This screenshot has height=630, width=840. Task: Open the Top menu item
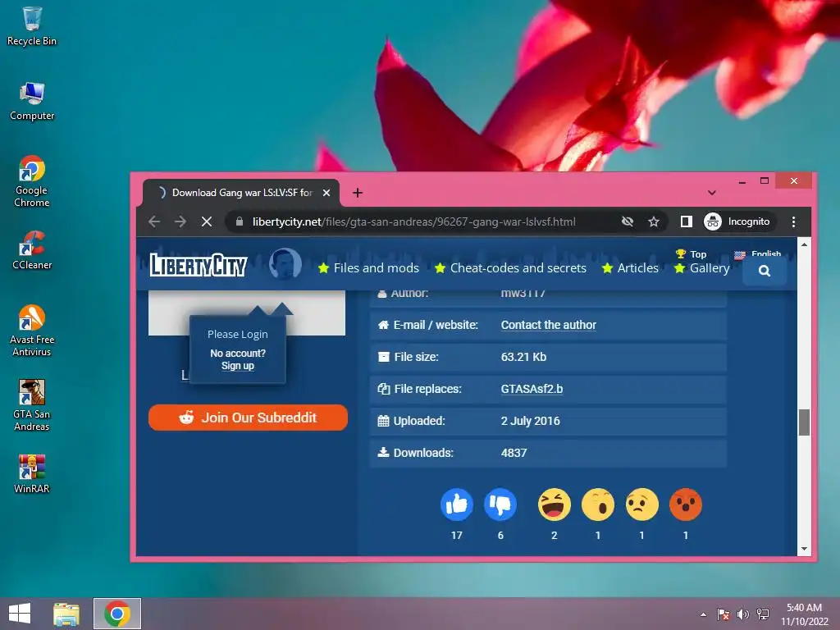tap(691, 254)
